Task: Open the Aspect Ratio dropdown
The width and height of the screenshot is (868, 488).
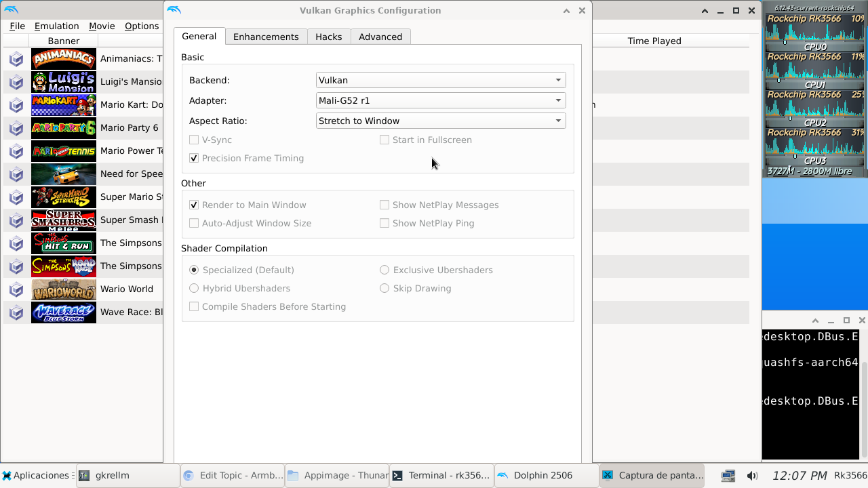Action: pyautogui.click(x=441, y=121)
